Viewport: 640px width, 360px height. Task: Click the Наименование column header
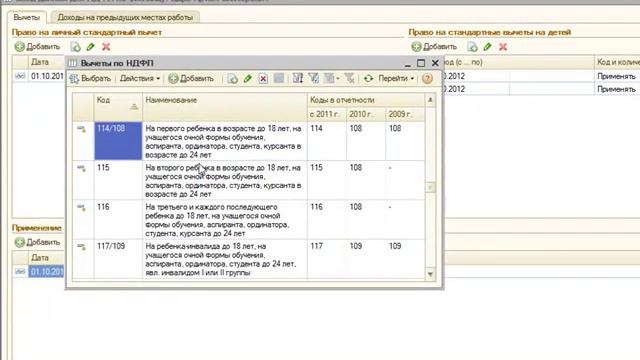(224, 107)
